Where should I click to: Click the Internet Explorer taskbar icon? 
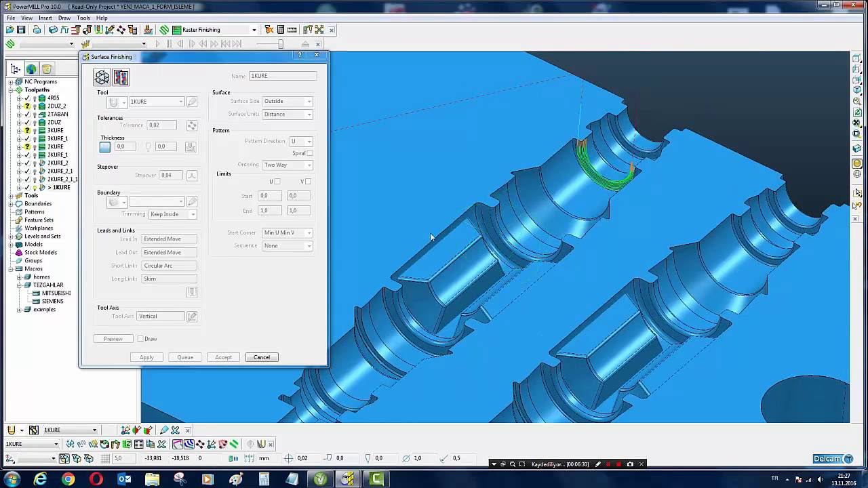coord(40,479)
